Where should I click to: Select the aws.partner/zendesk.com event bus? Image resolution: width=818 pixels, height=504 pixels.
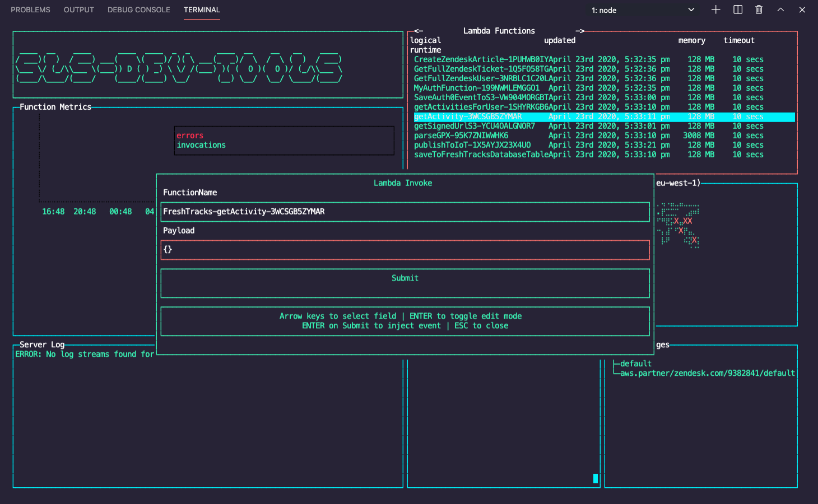(707, 373)
